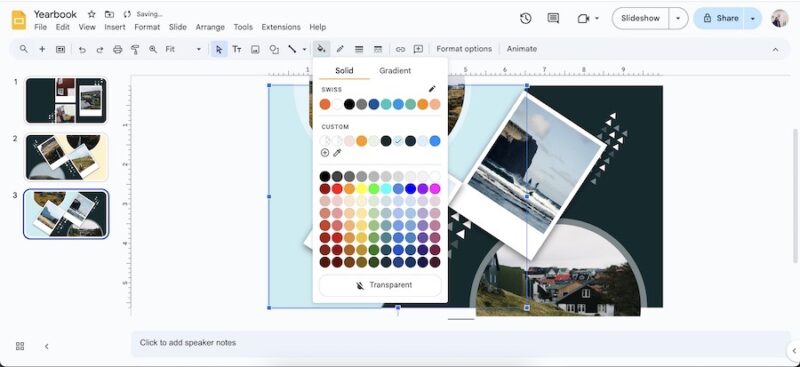Open Share options dropdown arrow
This screenshot has height=367, width=800.
(753, 18)
